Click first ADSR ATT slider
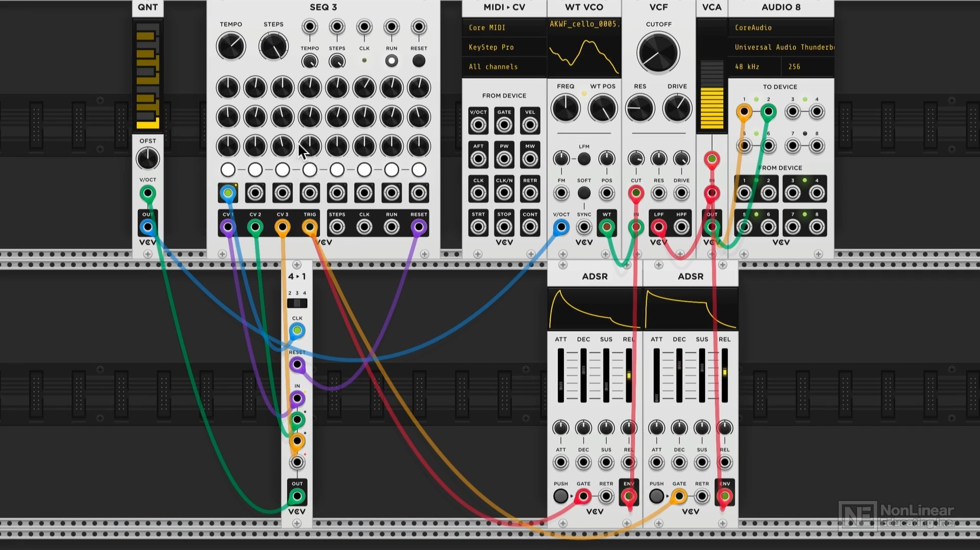 (x=561, y=376)
